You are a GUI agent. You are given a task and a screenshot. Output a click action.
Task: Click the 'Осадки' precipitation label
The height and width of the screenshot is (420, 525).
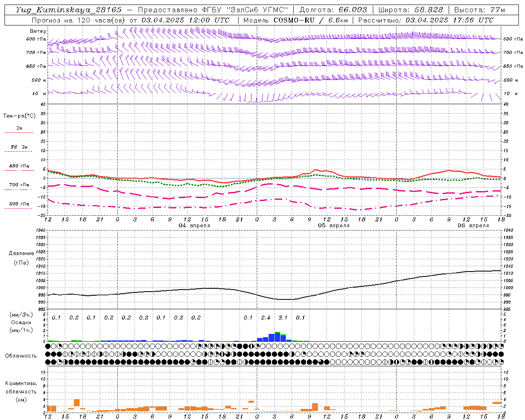pos(21,322)
